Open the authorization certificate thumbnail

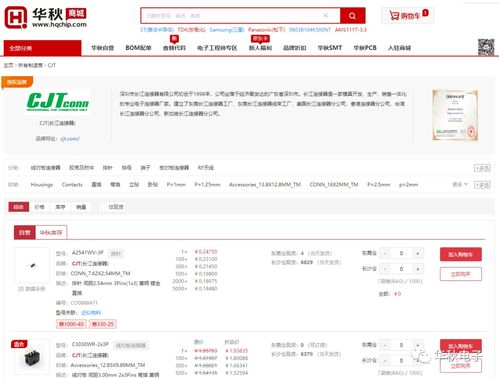455,115
